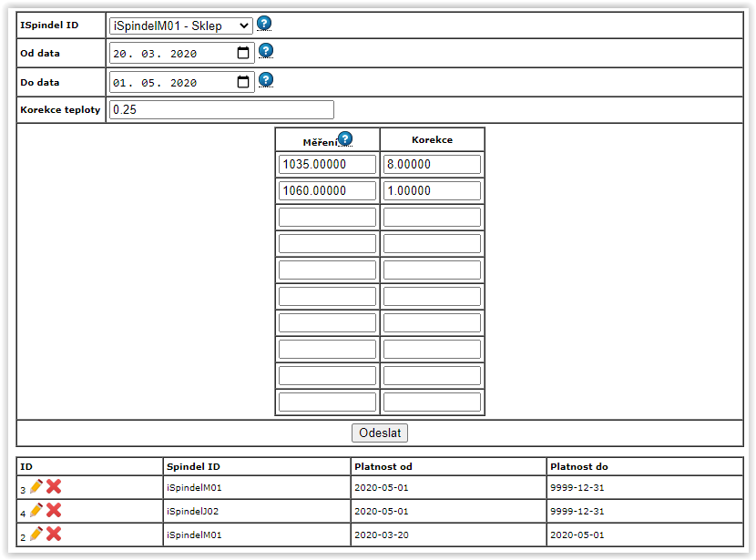Select Korekce field containing 1.00000
This screenshot has height=560, width=756.
click(x=432, y=191)
